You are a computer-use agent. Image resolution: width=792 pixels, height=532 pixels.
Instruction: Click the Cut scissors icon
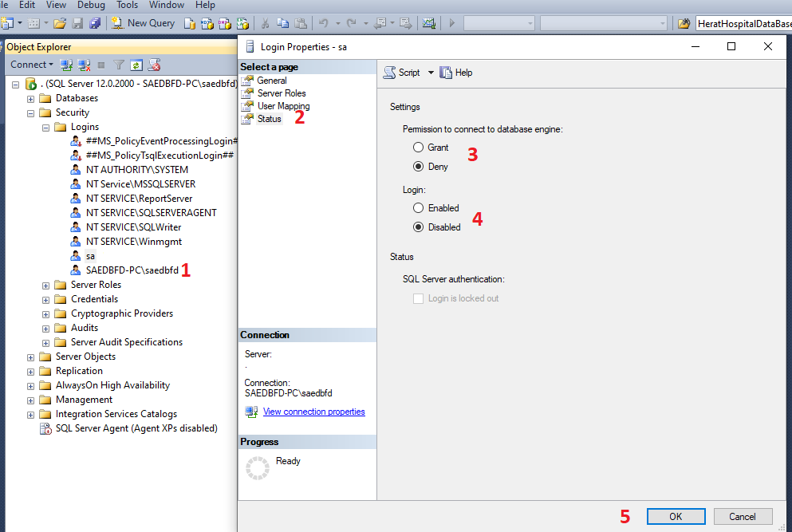point(265,23)
